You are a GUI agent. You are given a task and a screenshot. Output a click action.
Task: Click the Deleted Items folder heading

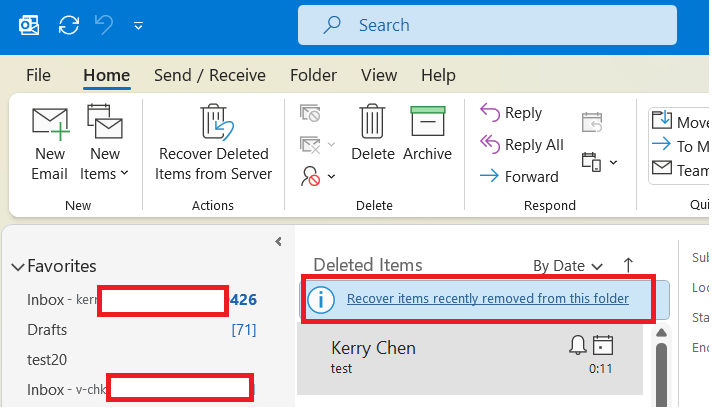[368, 265]
